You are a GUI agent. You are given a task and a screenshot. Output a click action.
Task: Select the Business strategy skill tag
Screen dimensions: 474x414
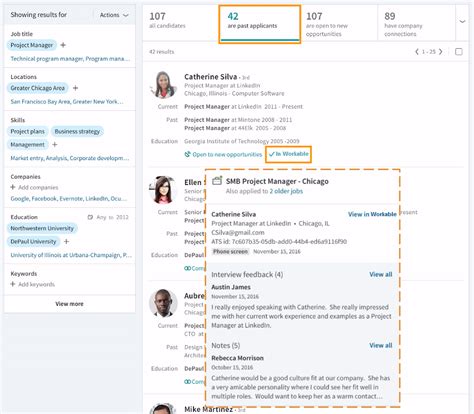[77, 131]
